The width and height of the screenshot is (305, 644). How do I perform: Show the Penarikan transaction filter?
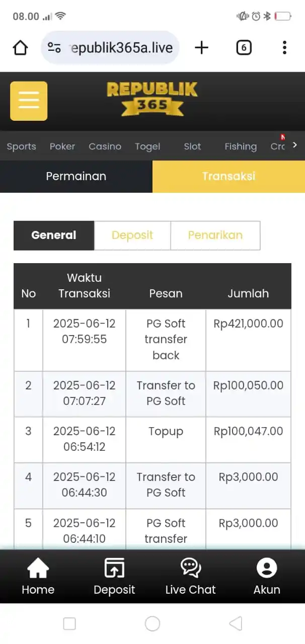215,235
